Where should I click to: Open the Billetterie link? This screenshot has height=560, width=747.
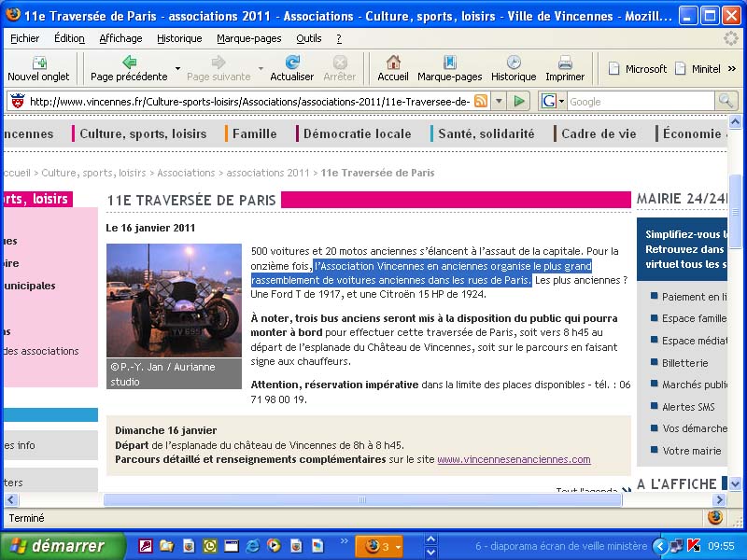click(685, 363)
